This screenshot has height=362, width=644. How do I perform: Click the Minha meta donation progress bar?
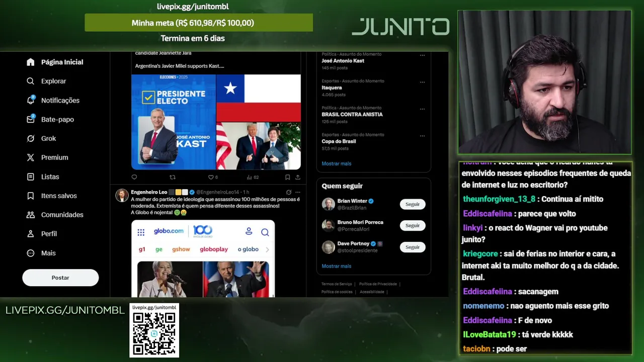click(199, 23)
